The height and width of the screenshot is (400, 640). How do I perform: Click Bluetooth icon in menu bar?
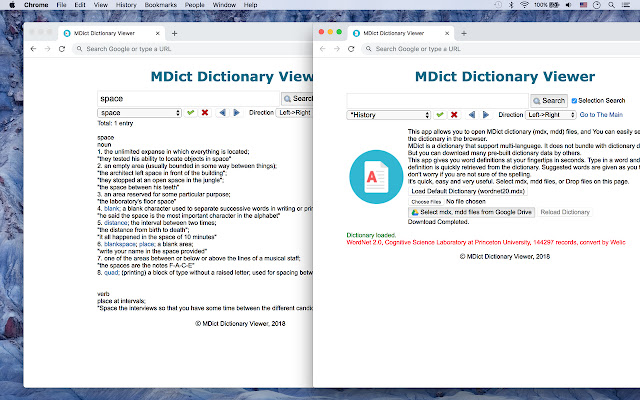pyautogui.click(x=511, y=5)
